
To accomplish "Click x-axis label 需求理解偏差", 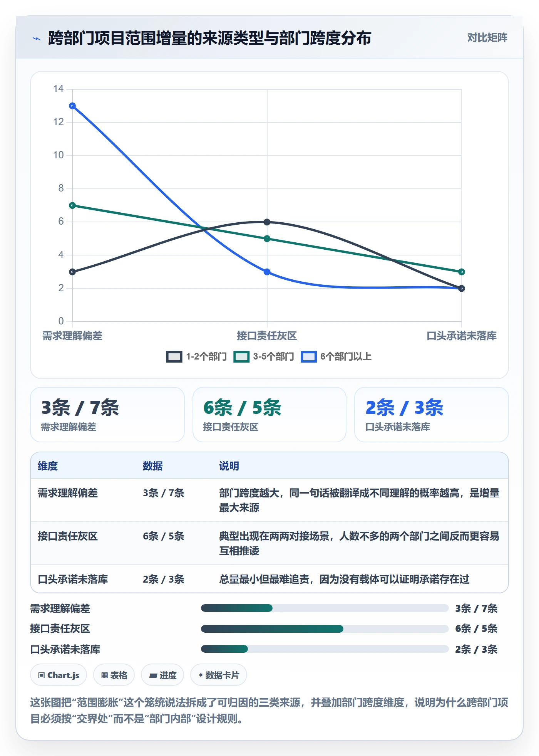I will coord(72,336).
